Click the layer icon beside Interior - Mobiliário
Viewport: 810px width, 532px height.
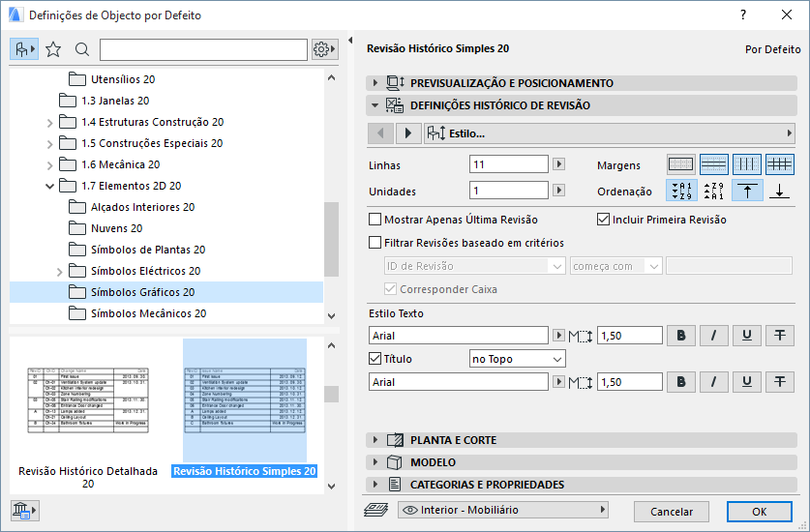(x=376, y=511)
